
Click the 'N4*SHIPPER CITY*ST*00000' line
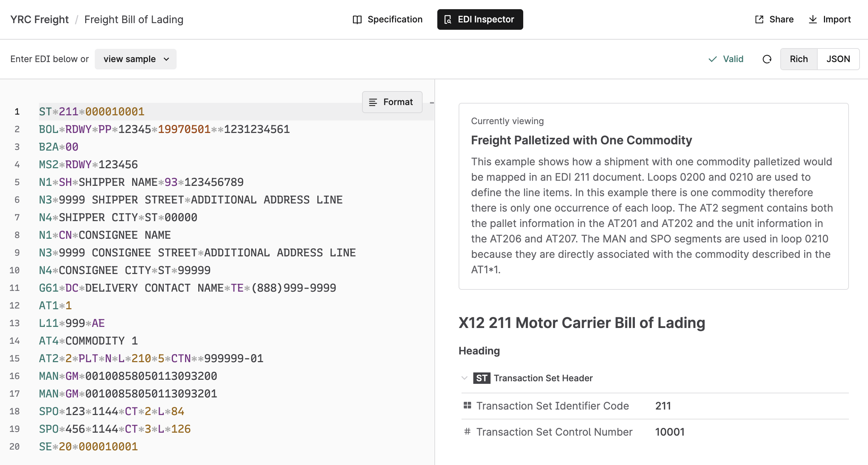(118, 217)
